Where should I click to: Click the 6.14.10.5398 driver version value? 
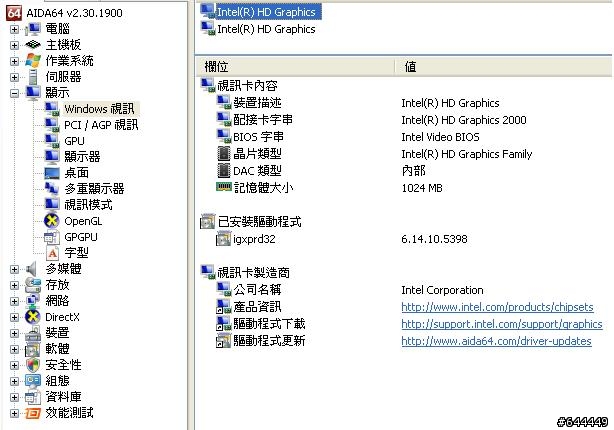(x=434, y=239)
